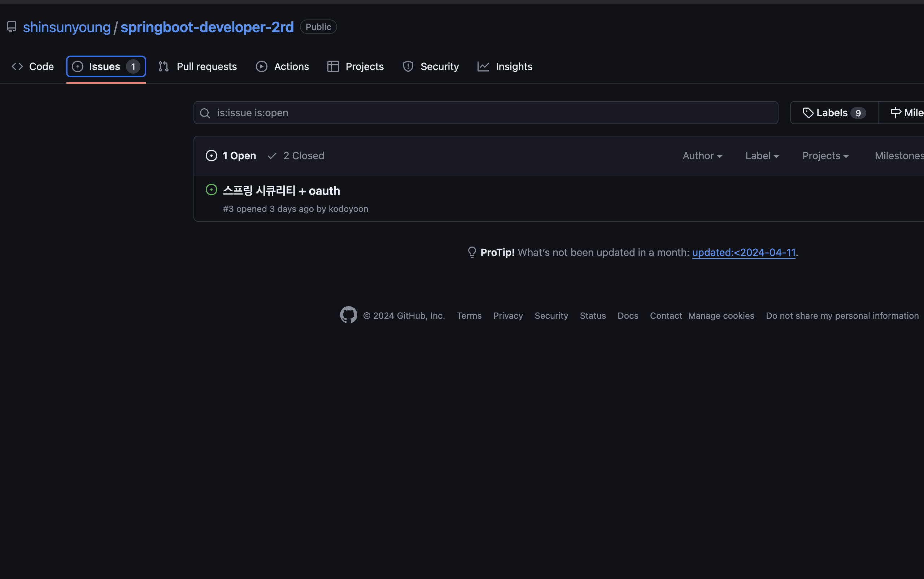Go to the Actions tab

[282, 66]
